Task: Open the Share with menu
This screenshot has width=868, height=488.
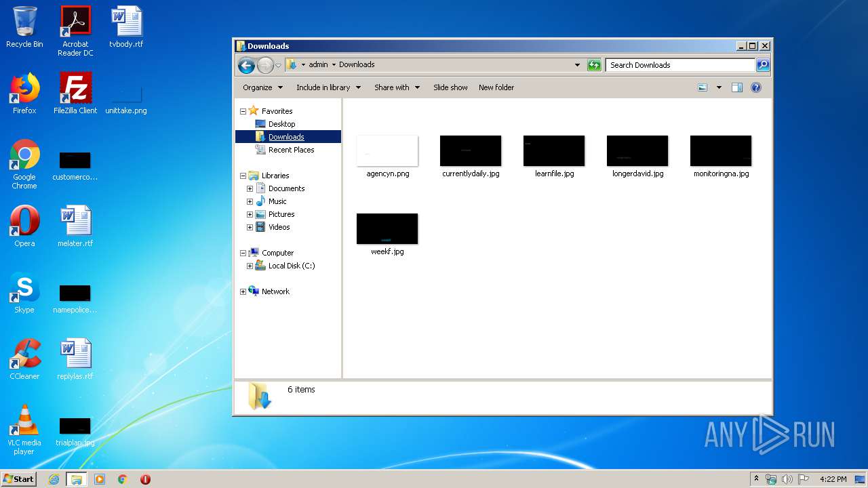Action: (x=397, y=87)
